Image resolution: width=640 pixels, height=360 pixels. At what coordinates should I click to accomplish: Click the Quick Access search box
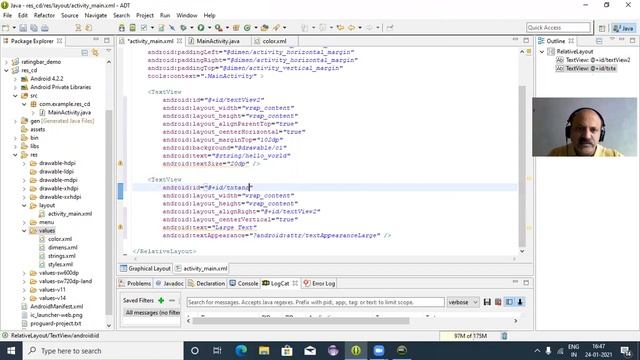click(558, 28)
